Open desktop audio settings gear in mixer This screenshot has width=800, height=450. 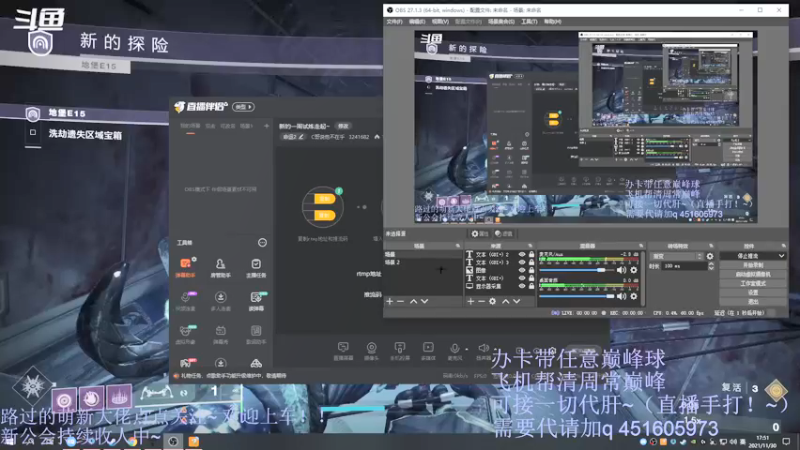tap(634, 296)
